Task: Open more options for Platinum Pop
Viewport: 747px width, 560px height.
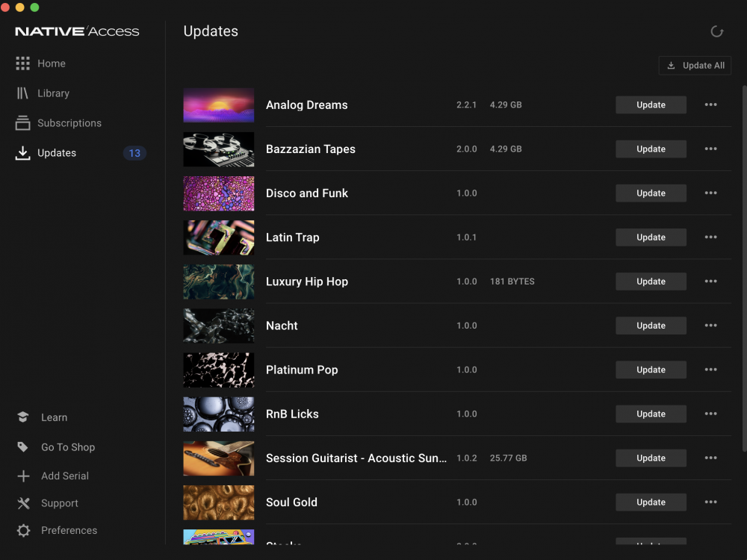Action: click(711, 370)
